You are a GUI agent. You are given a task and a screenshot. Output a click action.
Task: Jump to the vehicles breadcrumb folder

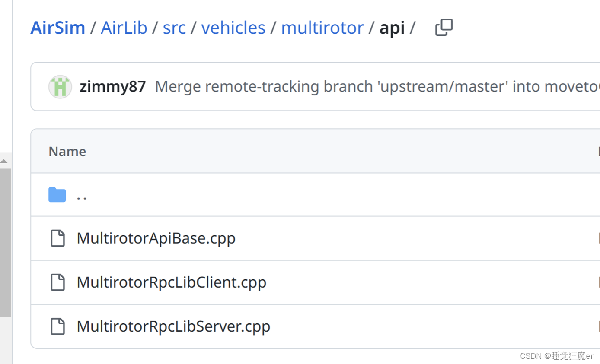(233, 28)
